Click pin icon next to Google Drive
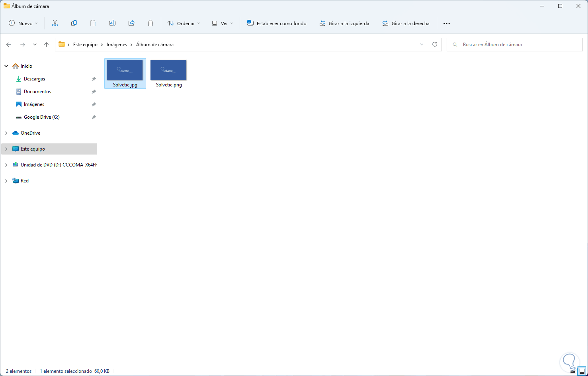 [x=94, y=117]
